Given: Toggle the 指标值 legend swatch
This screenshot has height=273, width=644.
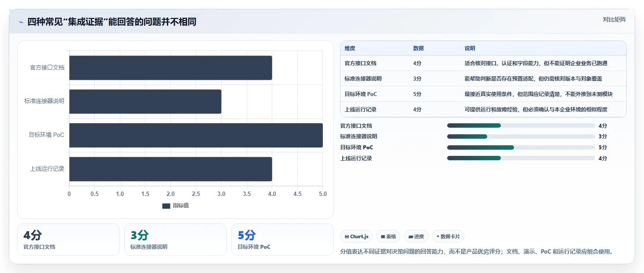Looking at the screenshot, I should [x=166, y=206].
